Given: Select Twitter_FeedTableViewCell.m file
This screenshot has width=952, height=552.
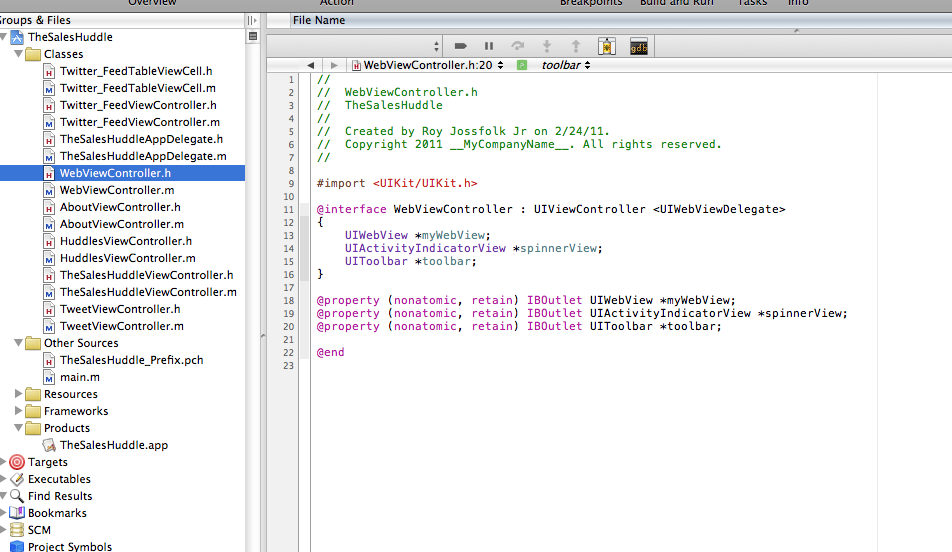Looking at the screenshot, I should [138, 88].
